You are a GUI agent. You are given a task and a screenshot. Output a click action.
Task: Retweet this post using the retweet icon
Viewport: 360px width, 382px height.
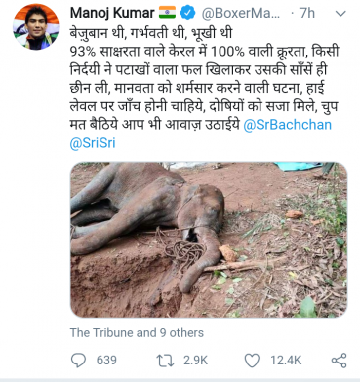[165, 360]
